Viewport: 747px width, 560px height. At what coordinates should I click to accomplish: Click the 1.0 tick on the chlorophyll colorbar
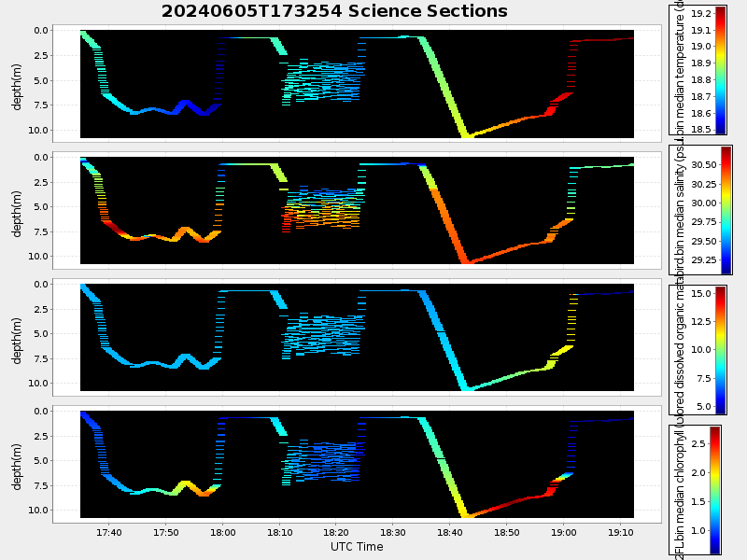(x=698, y=530)
